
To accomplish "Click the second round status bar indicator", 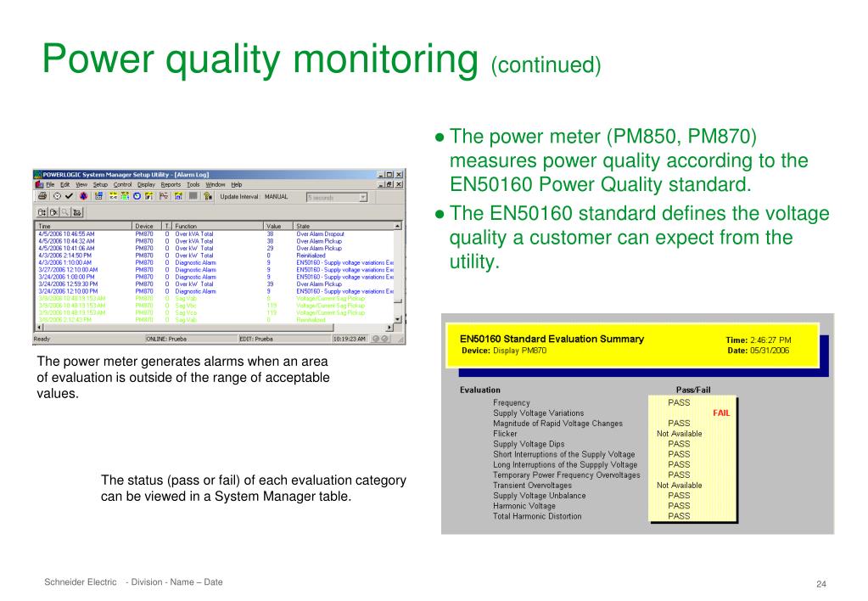I will click(x=384, y=339).
